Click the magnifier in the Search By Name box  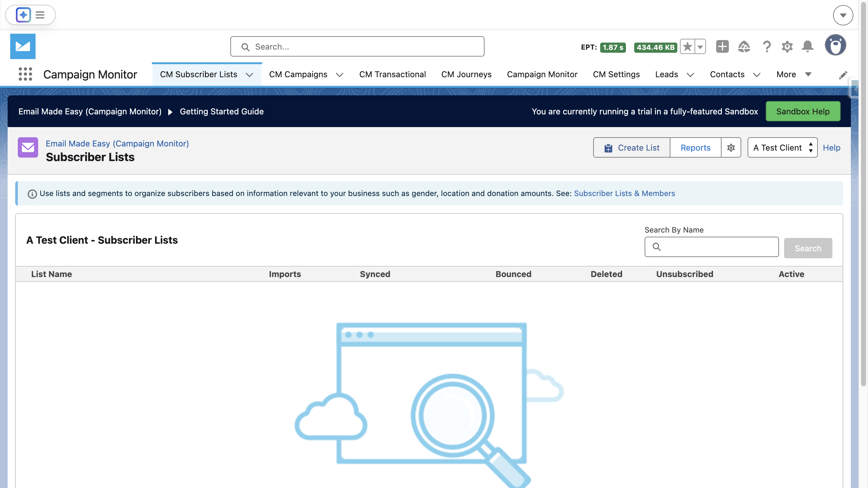coord(656,247)
